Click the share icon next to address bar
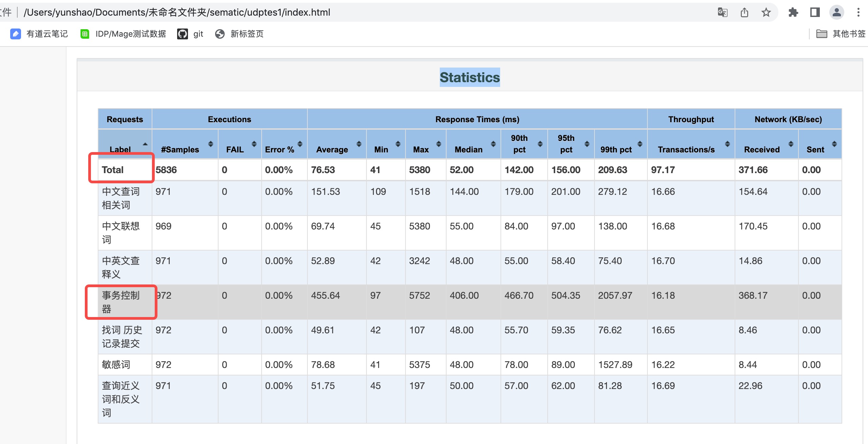Screen dimensions: 868x444 [x=744, y=12]
